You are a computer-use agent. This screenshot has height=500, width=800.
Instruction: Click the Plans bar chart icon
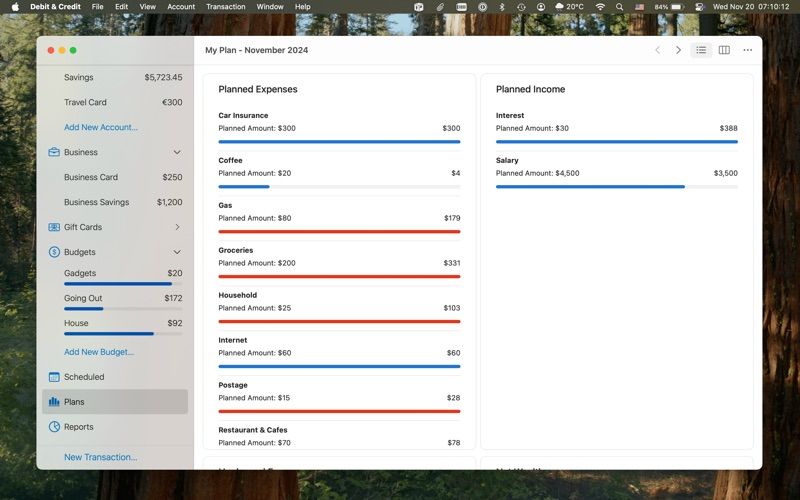pos(54,402)
